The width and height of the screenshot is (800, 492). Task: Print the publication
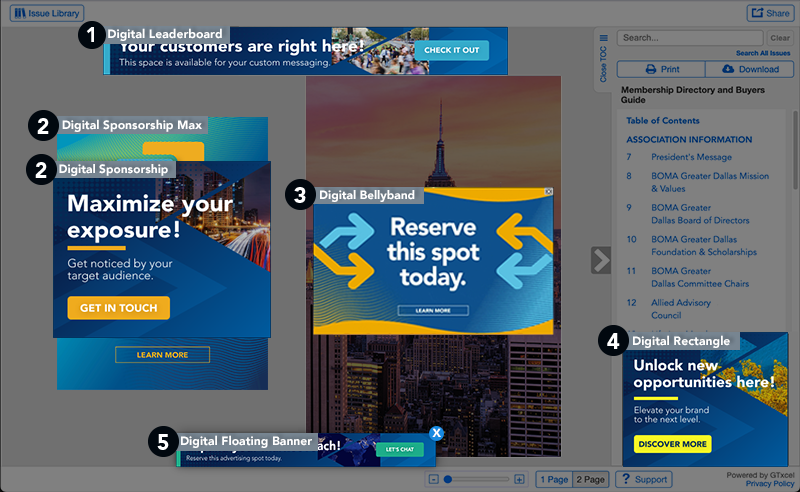point(661,69)
